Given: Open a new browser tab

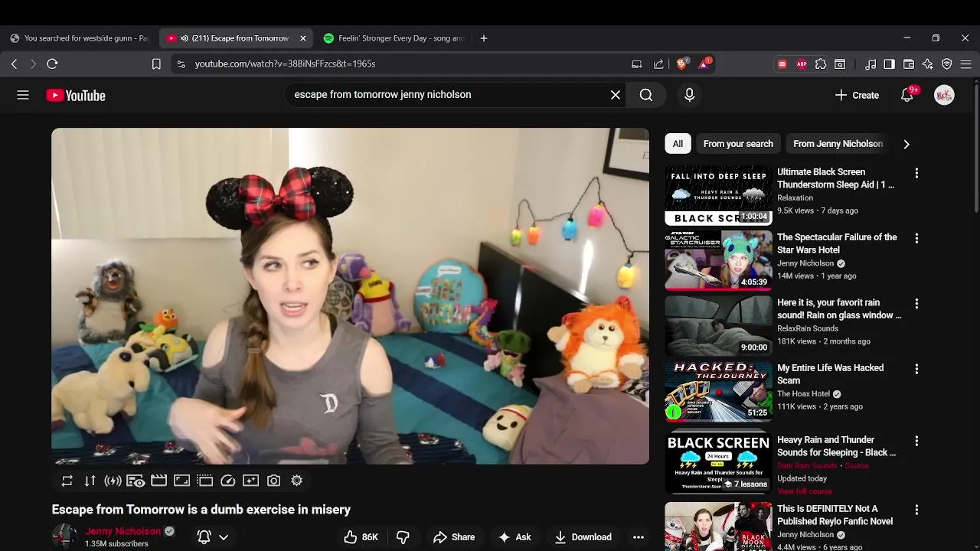Looking at the screenshot, I should coord(483,38).
